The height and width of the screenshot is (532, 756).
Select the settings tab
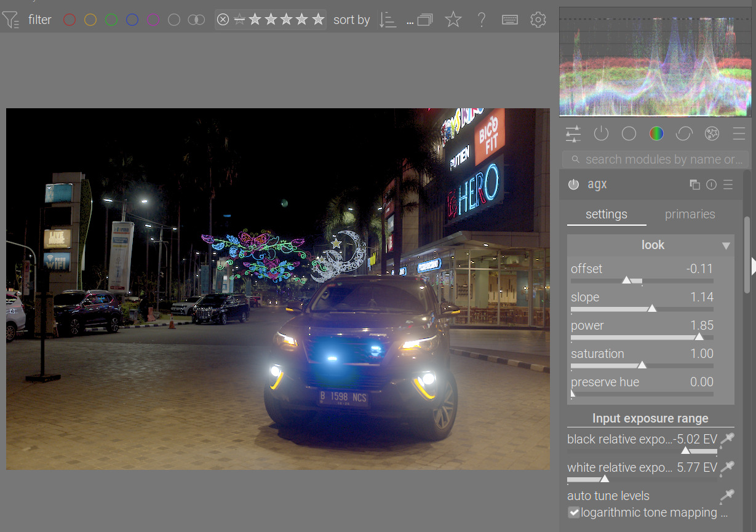606,214
